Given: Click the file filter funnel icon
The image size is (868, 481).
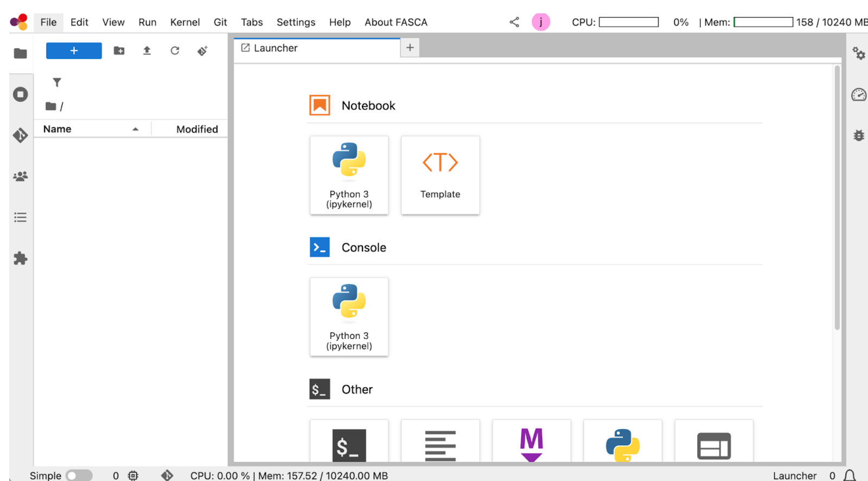Looking at the screenshot, I should point(57,83).
